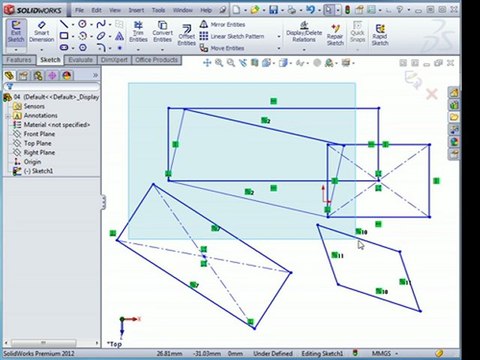The image size is (480, 360).
Task: Switch to the Features tab
Action: point(19,60)
